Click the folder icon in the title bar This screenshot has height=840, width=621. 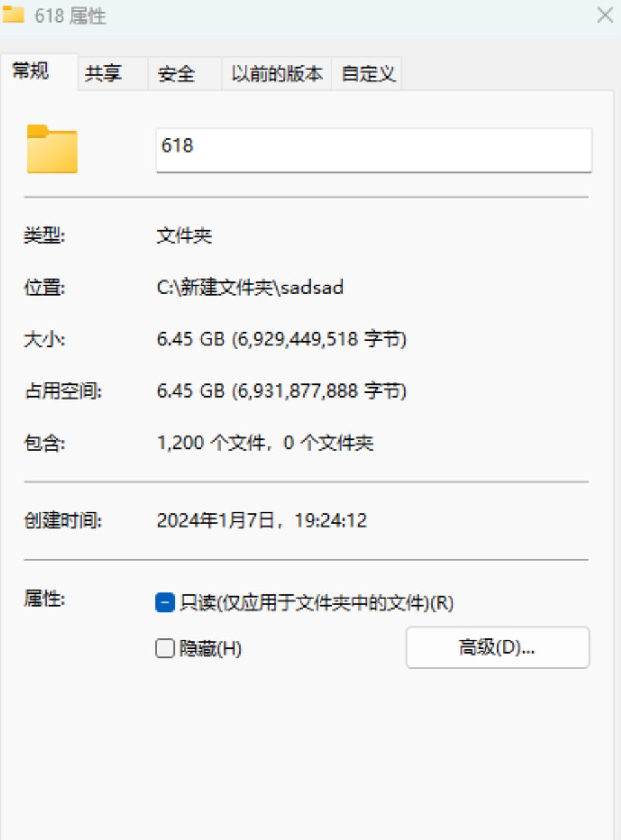click(14, 14)
